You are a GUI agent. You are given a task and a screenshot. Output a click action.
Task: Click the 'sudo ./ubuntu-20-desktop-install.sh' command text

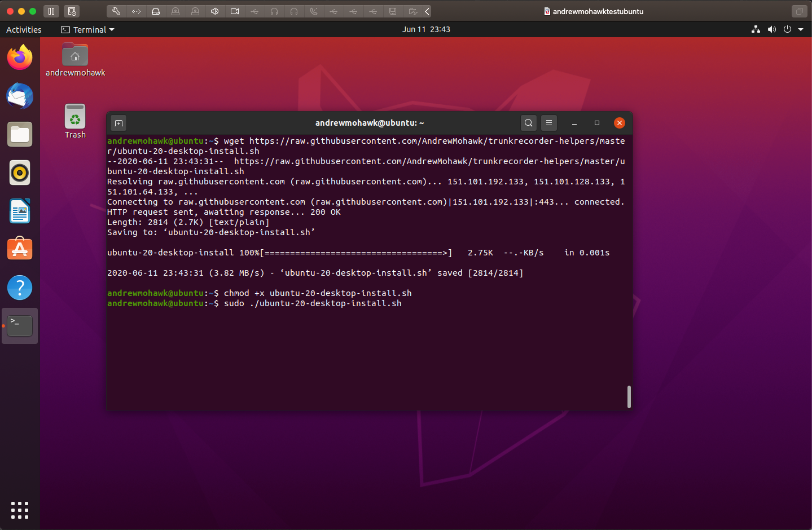tap(313, 303)
